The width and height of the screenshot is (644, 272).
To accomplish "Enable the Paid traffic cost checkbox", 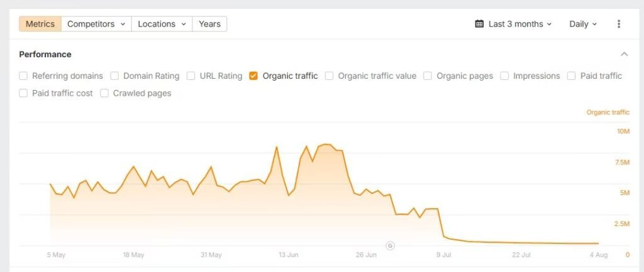I will tap(23, 93).
